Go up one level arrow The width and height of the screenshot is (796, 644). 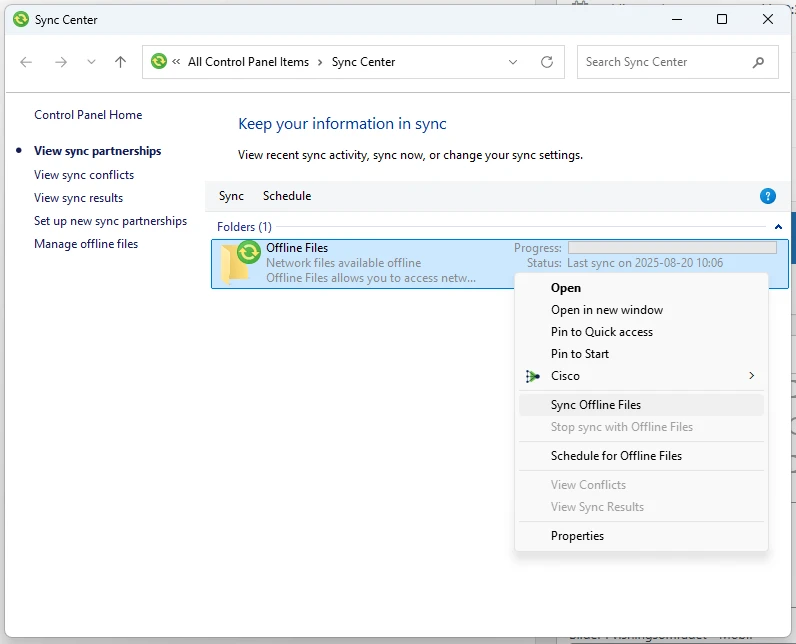[120, 62]
